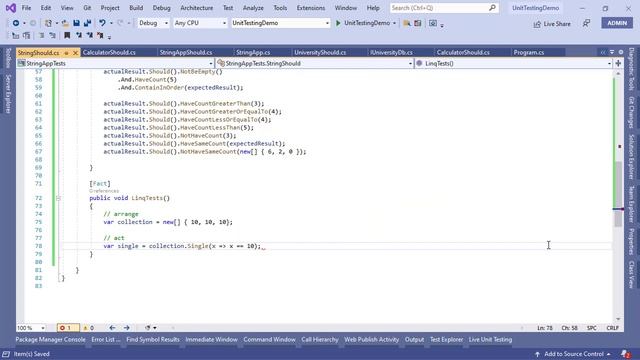Image resolution: width=640 pixels, height=360 pixels.
Task: Collapse the LinqTests method outline toggle
Action: [x=58, y=198]
